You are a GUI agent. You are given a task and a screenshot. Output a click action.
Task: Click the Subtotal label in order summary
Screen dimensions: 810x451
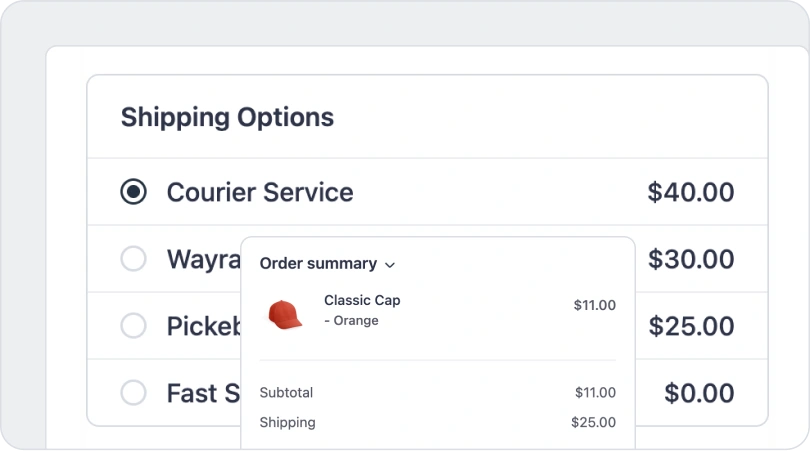[x=286, y=392]
